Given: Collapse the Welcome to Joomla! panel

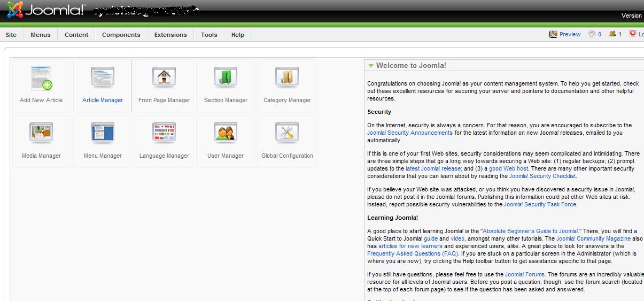Looking at the screenshot, I should (x=371, y=66).
